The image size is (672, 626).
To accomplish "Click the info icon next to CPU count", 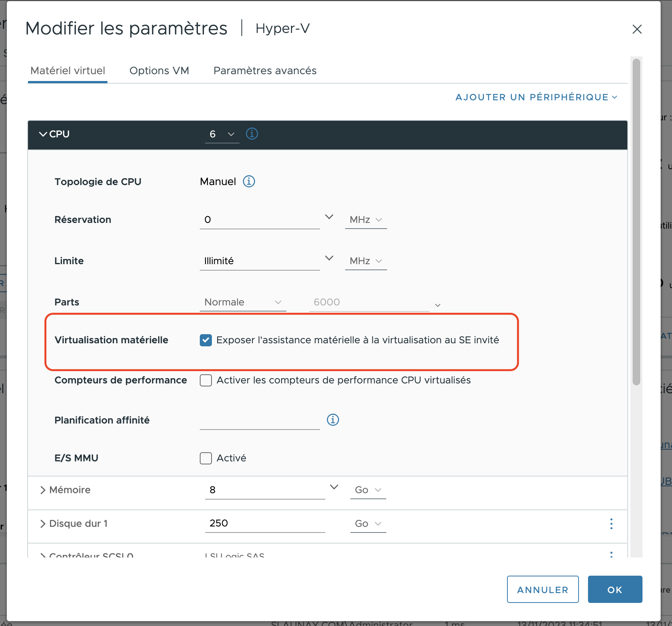I will click(252, 134).
